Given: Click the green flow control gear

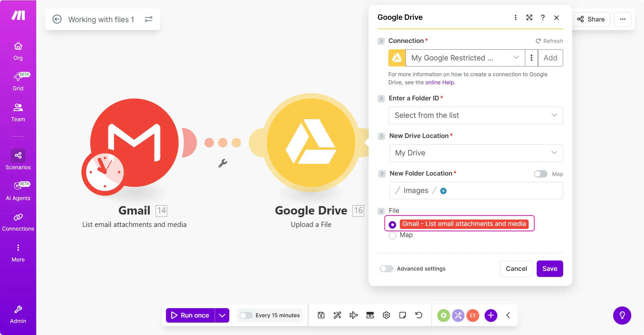Looking at the screenshot, I should tap(443, 315).
